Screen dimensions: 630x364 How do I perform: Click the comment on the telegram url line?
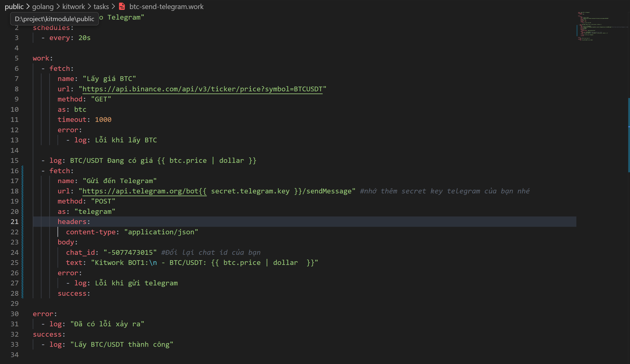pyautogui.click(x=445, y=191)
